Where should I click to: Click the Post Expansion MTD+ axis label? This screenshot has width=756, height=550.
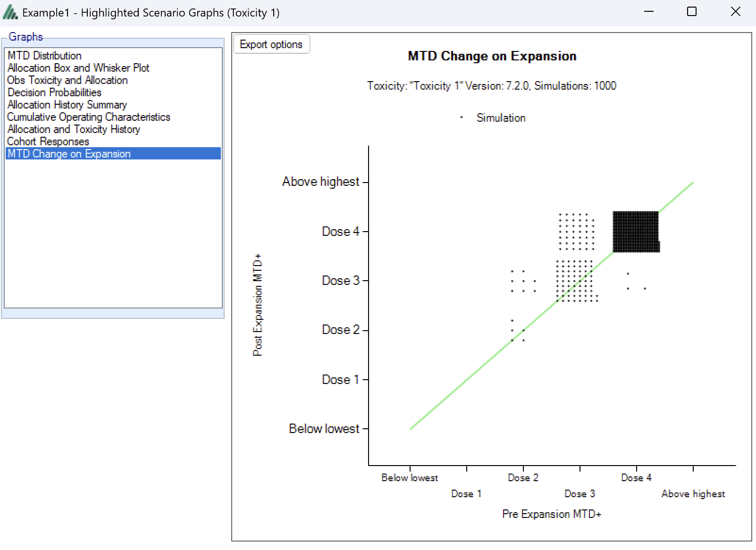tap(258, 305)
